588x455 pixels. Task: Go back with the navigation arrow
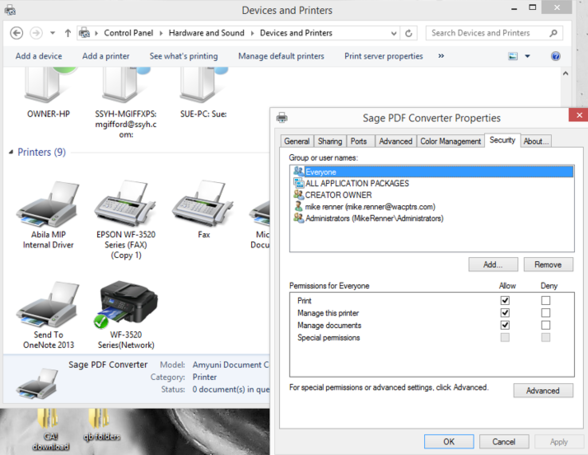[16, 33]
